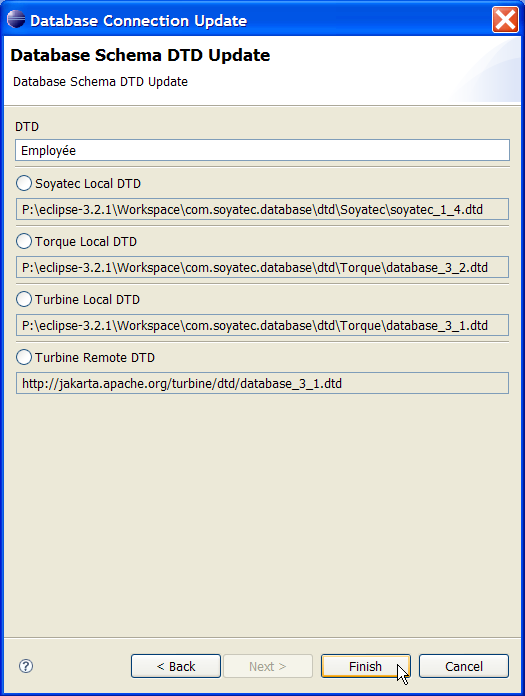
Task: Click the Torque Local DTD label text
Action: coord(86,241)
